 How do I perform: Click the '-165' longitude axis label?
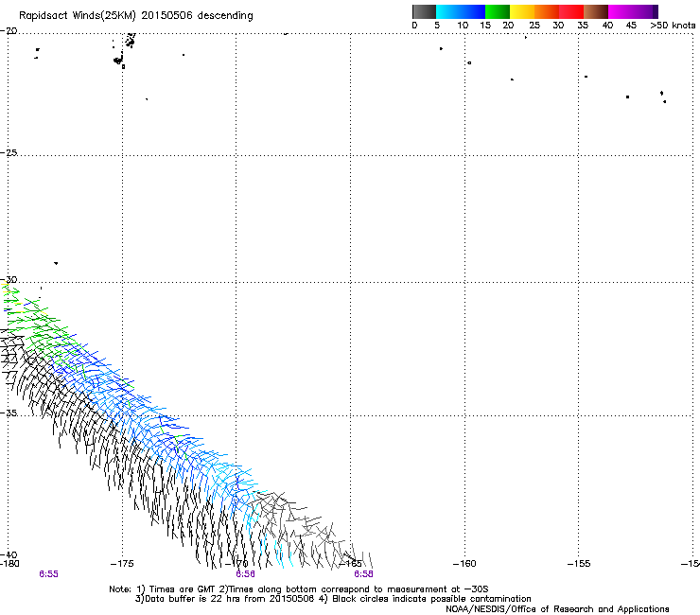coord(350,564)
